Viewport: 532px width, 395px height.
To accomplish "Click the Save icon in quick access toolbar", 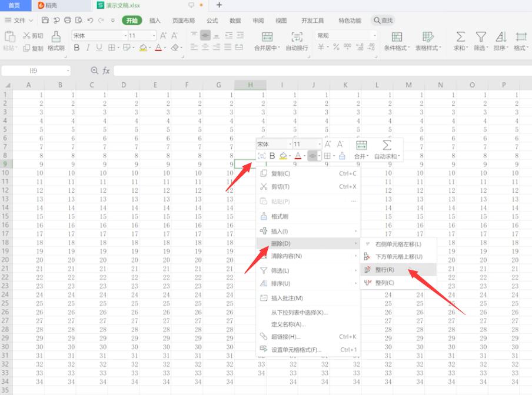I will tap(45, 21).
